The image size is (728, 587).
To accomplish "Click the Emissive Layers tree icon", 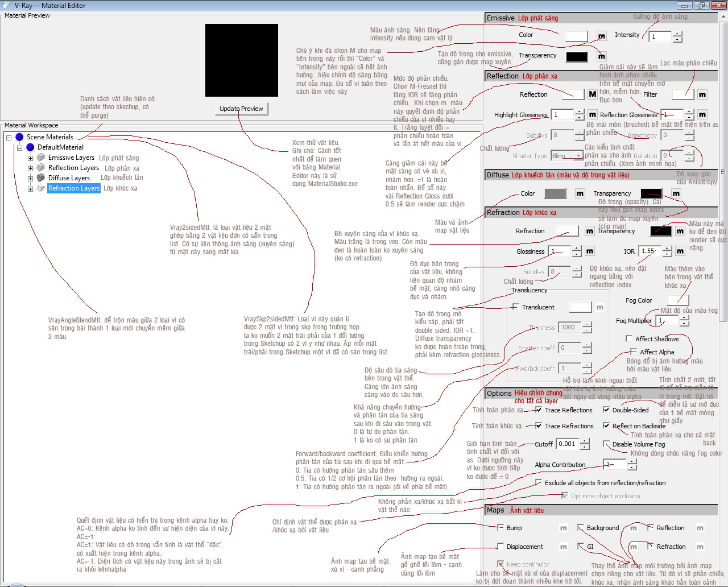I will (41, 158).
